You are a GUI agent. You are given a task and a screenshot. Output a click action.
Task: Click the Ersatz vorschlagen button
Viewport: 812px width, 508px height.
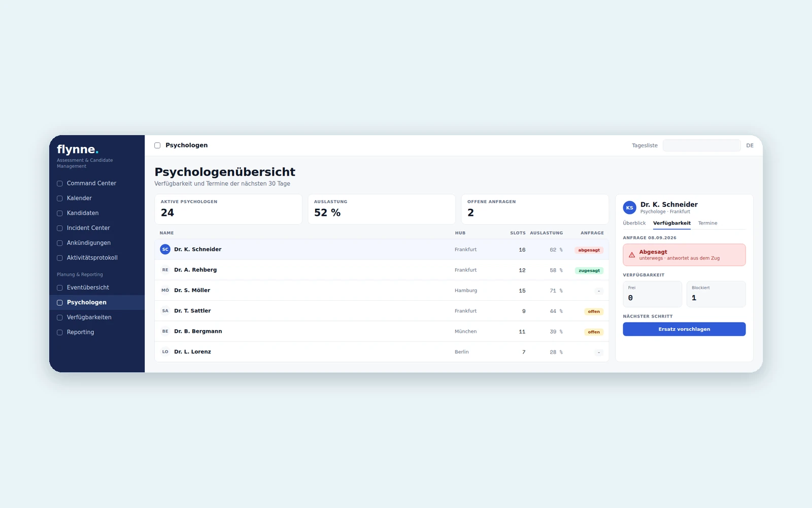click(684, 329)
